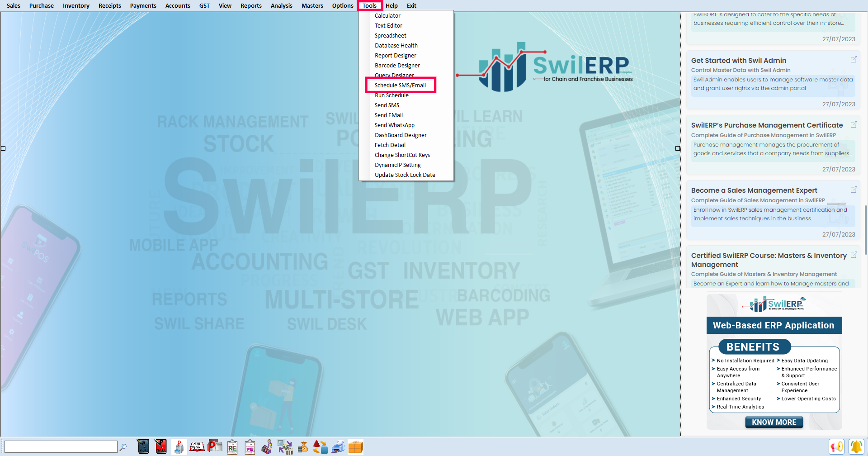Choose Run Schedule menu entry

pyautogui.click(x=406, y=95)
